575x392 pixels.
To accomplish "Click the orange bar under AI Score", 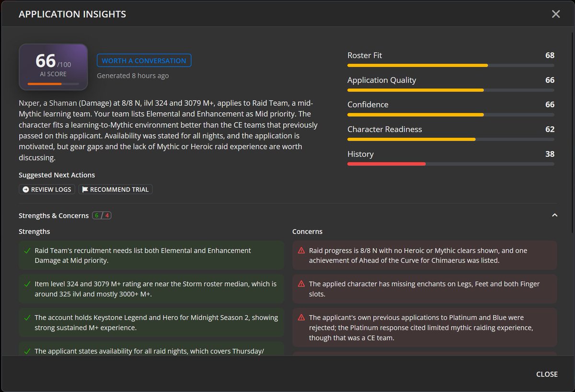I will tap(53, 84).
